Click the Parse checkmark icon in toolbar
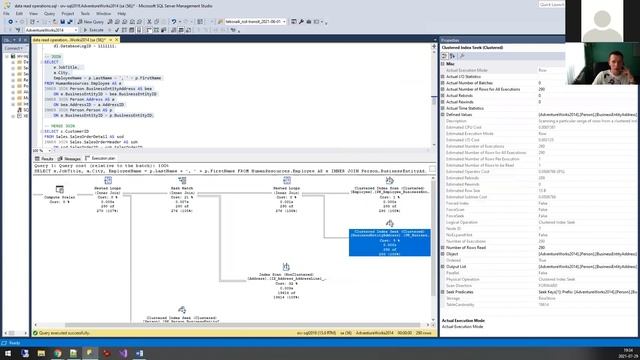 [117, 30]
